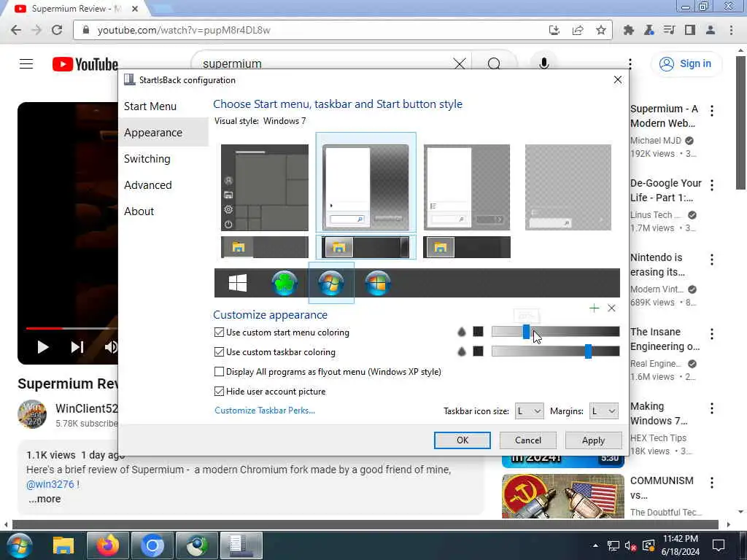Mute the YouTube video volume
Viewport: 747px width, 560px height.
tap(111, 347)
